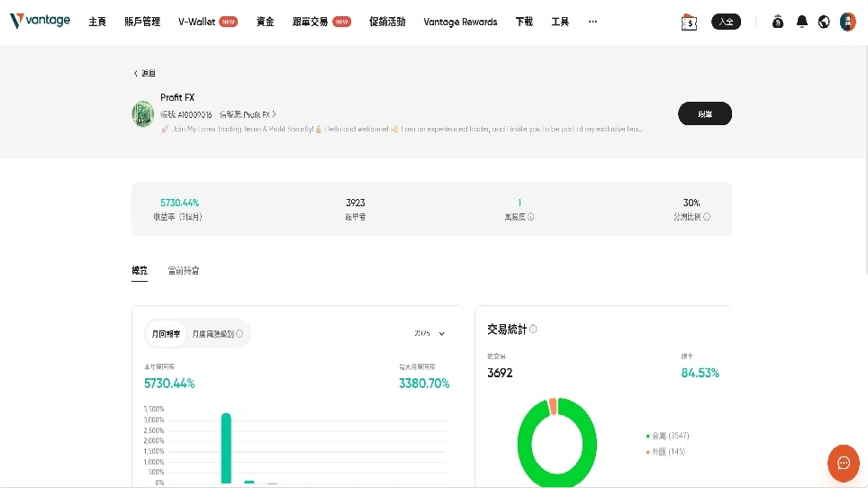Switch to the 總覽 tab

140,270
